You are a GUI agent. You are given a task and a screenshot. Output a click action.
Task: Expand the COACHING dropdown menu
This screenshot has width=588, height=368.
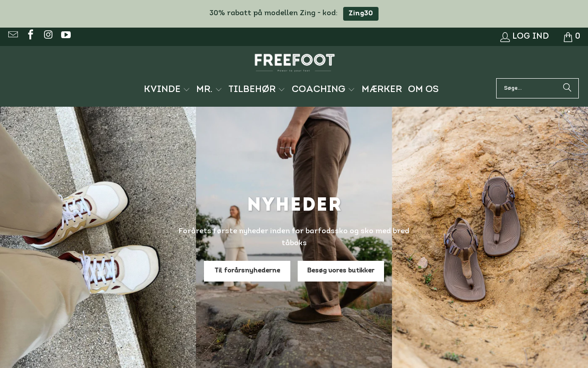(323, 90)
